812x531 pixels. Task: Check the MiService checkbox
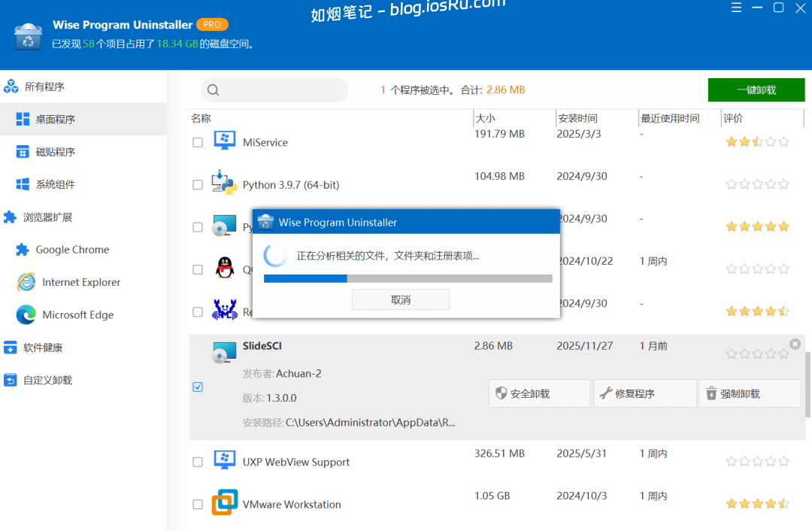point(198,141)
